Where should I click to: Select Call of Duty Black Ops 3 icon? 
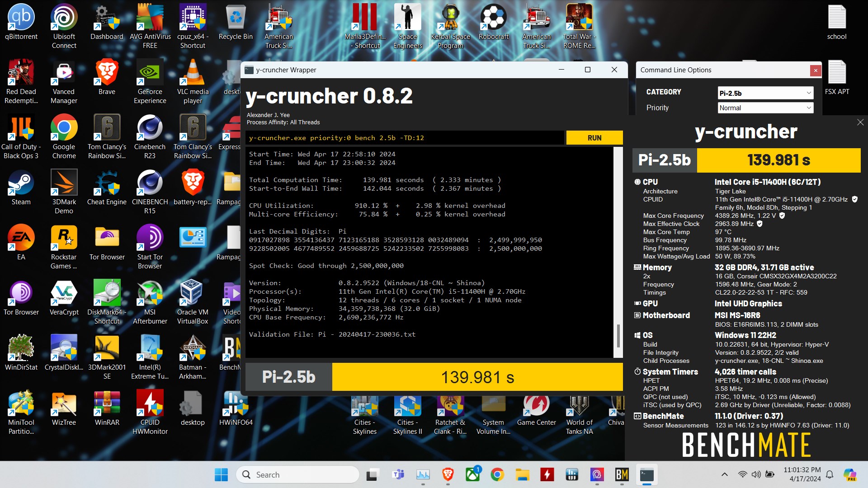click(x=21, y=136)
